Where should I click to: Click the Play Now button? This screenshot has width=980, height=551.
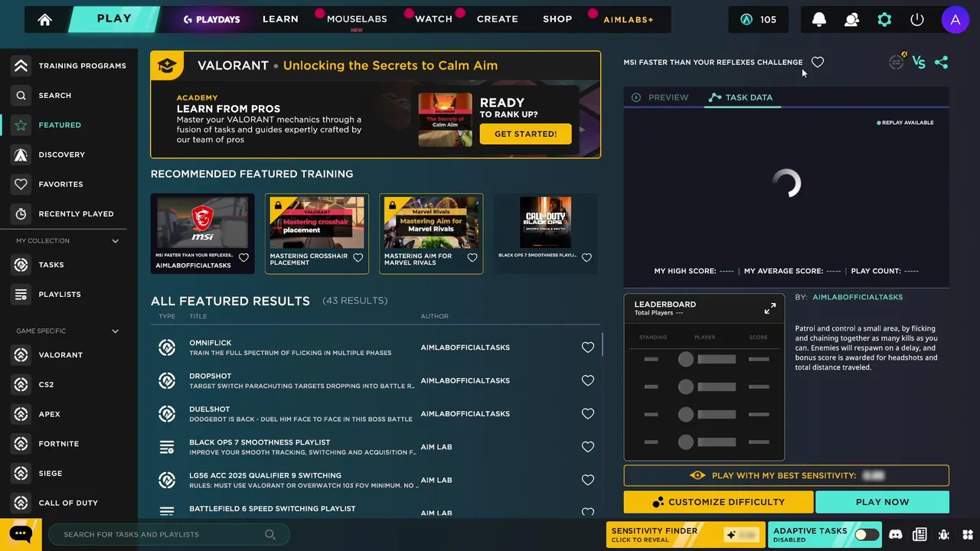coord(883,502)
